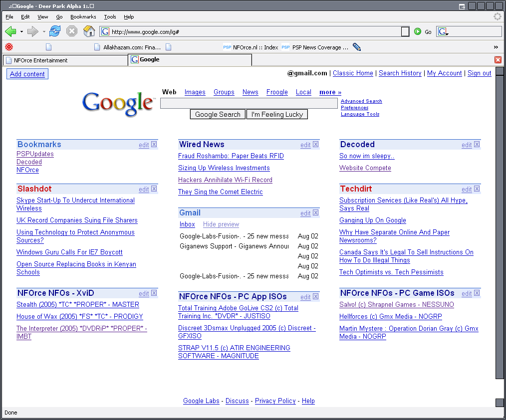Click the green Back arrow button
Image resolution: width=506 pixels, height=420 pixels.
[10, 31]
